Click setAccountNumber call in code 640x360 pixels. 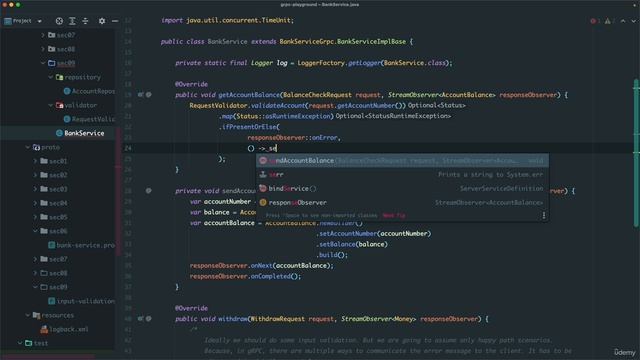click(x=347, y=233)
